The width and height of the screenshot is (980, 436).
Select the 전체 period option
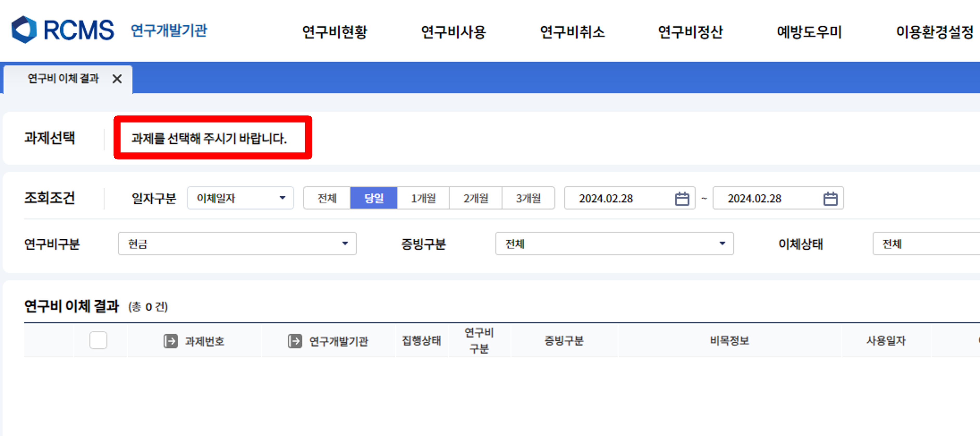pos(327,198)
